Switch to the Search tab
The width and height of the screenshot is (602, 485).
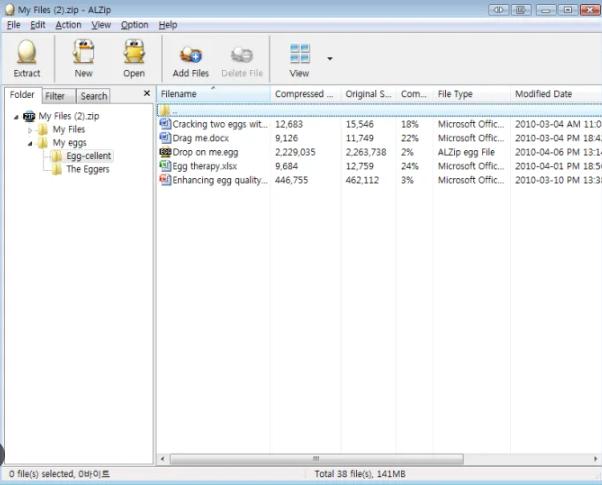[94, 96]
